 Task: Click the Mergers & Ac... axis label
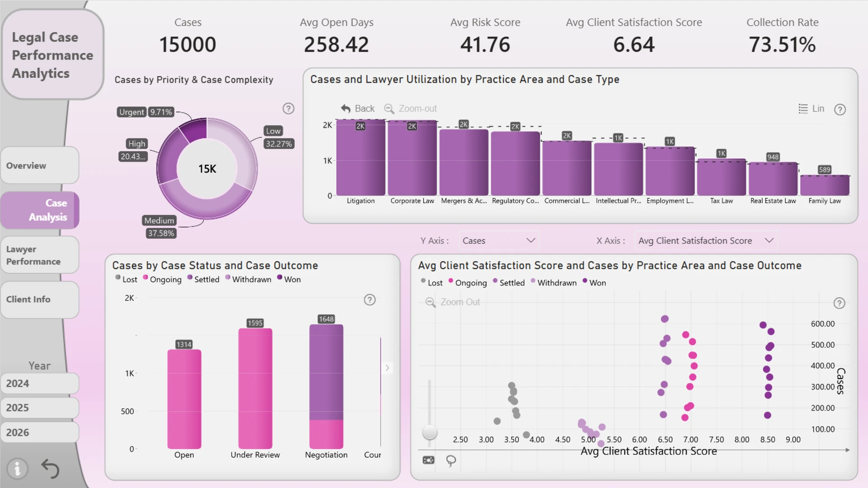coord(464,201)
